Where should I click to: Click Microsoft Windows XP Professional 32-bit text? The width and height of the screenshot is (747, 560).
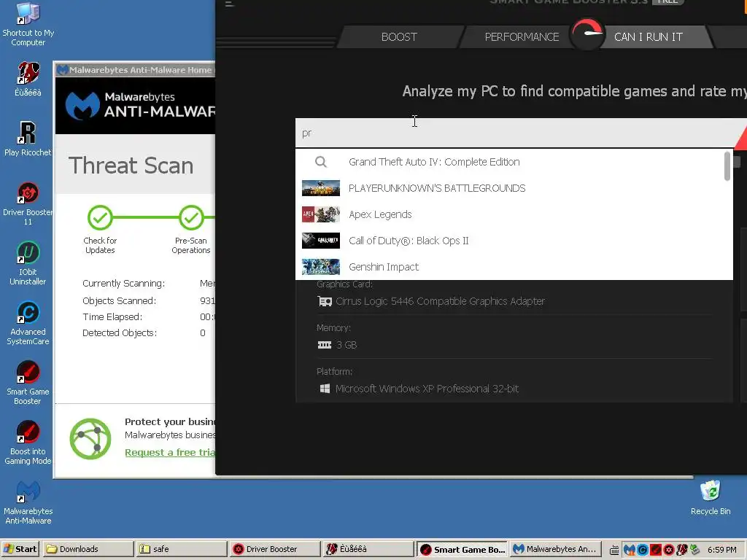(427, 389)
